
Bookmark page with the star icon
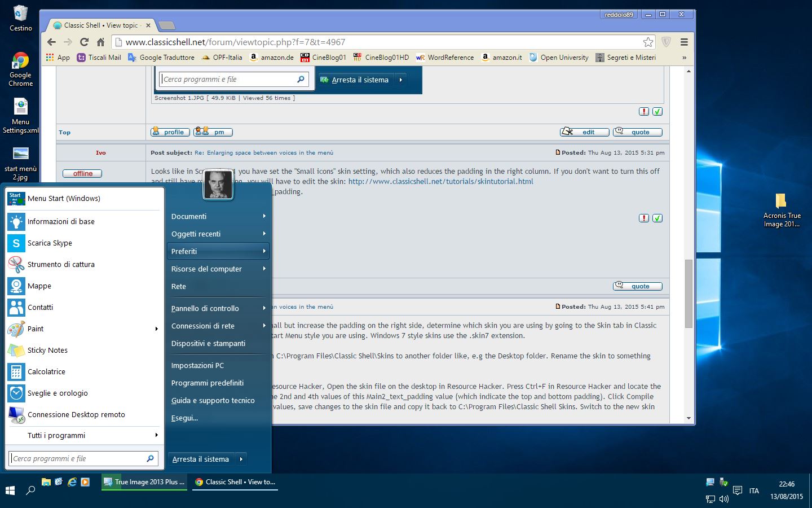(648, 42)
